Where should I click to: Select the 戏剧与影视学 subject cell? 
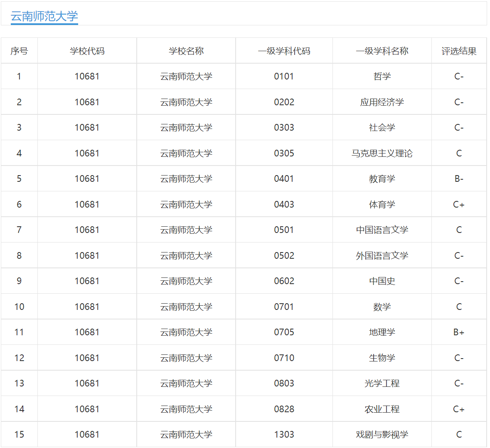[x=382, y=435]
